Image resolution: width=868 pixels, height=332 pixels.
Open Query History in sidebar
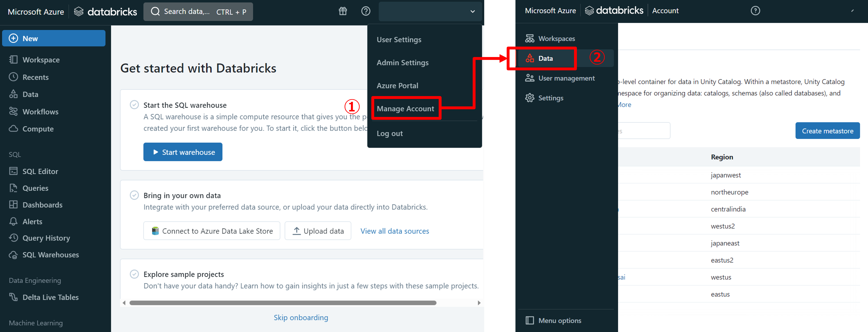click(x=46, y=238)
